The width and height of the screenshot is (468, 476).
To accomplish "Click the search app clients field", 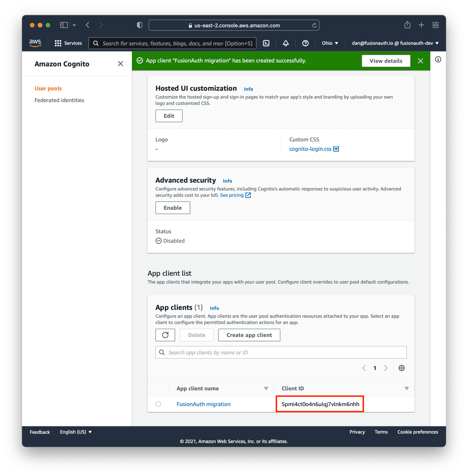I will (x=281, y=352).
